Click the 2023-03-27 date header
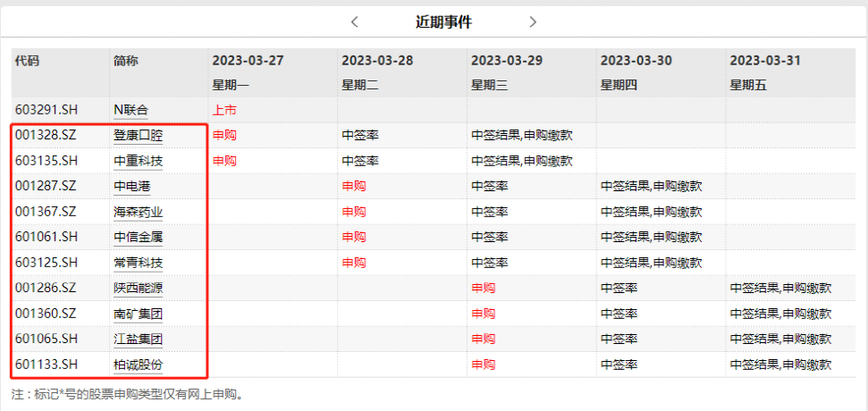The height and width of the screenshot is (411, 868). click(248, 61)
